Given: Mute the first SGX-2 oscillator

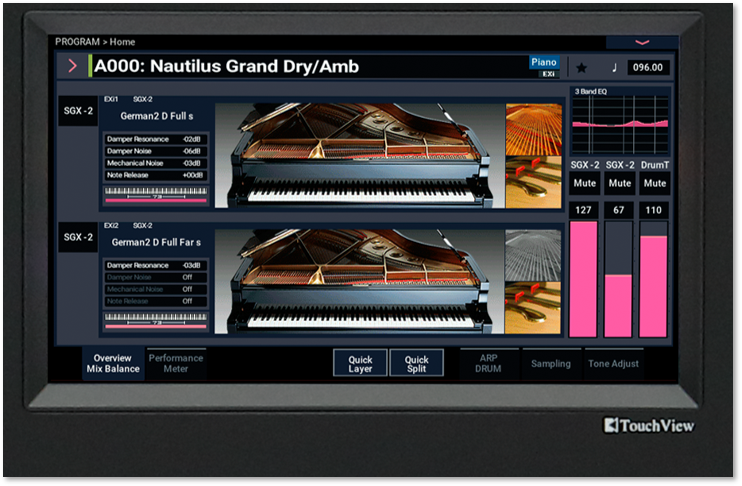Looking at the screenshot, I should pos(584,183).
